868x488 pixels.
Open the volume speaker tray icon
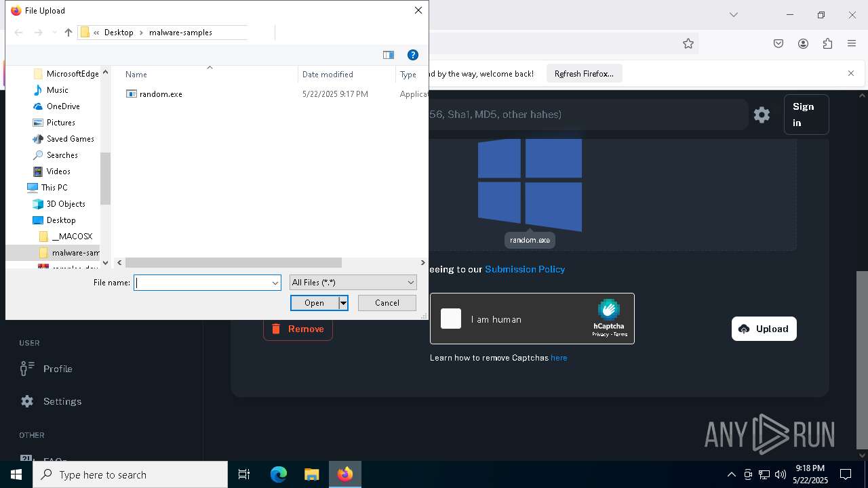pos(780,474)
